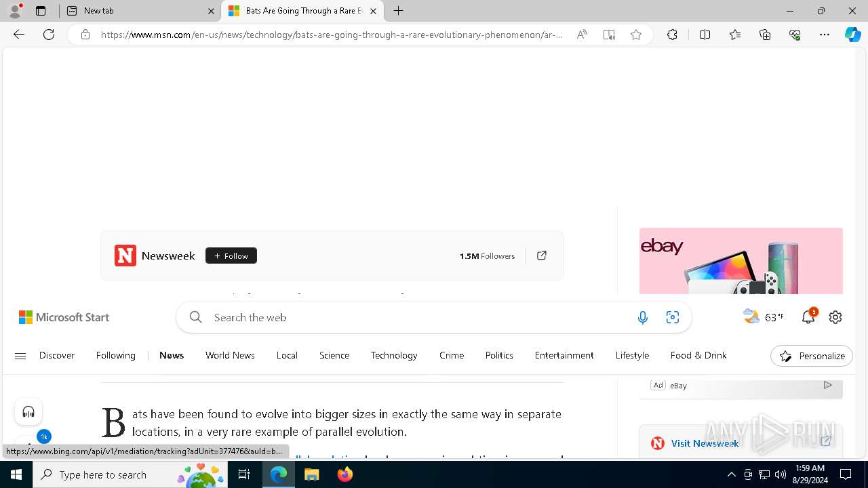868x488 pixels.
Task: Open Technology category
Action: [394, 355]
